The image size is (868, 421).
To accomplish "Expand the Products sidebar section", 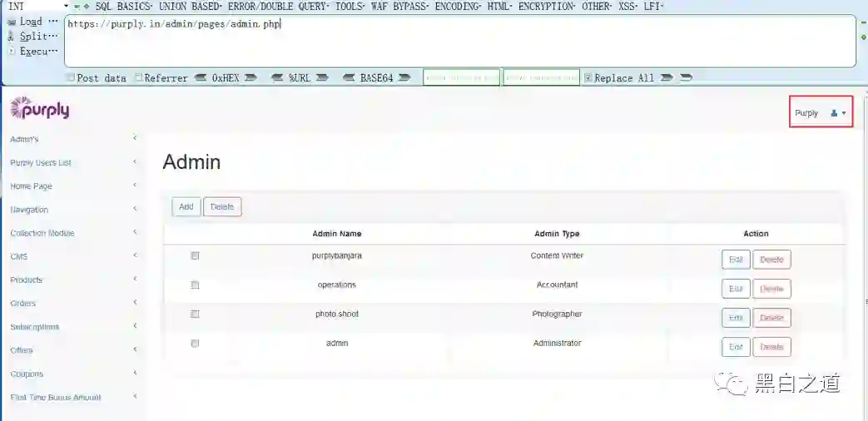I will click(73, 280).
